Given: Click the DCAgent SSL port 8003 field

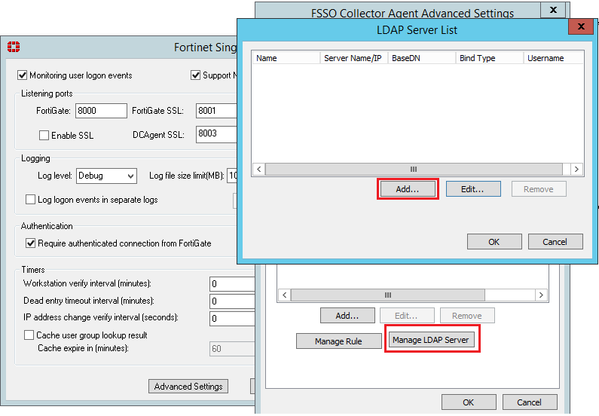Looking at the screenshot, I should 217,134.
